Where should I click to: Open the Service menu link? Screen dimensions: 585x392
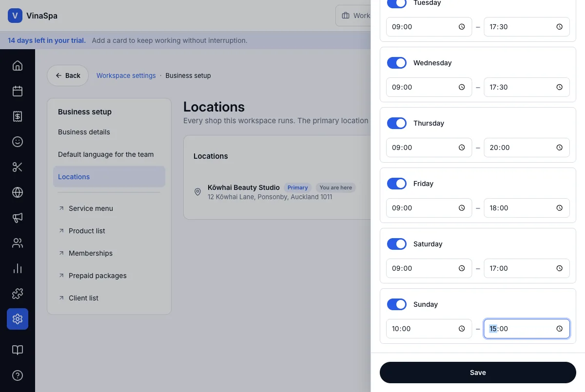point(109,208)
